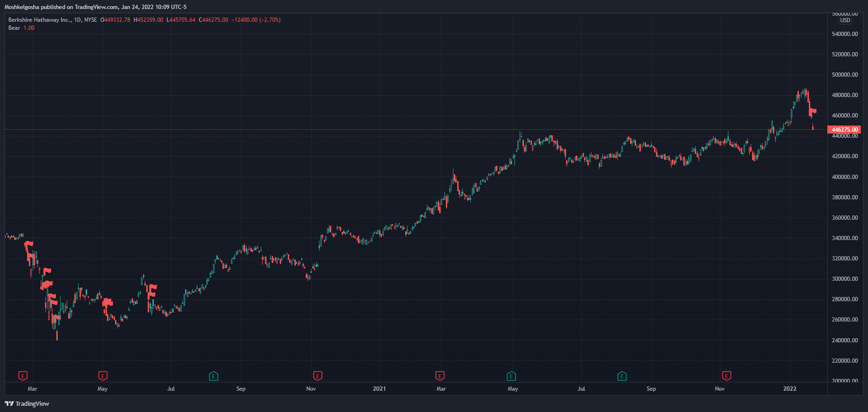Screen dimensions: 868x412
Task: Click the Nov label just before 2022
Action: [719, 389]
